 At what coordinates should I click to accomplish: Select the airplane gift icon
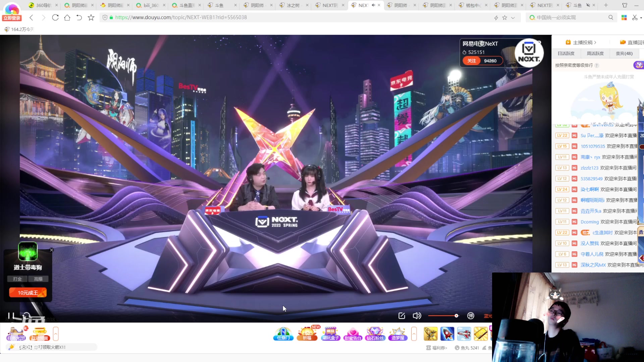464,334
